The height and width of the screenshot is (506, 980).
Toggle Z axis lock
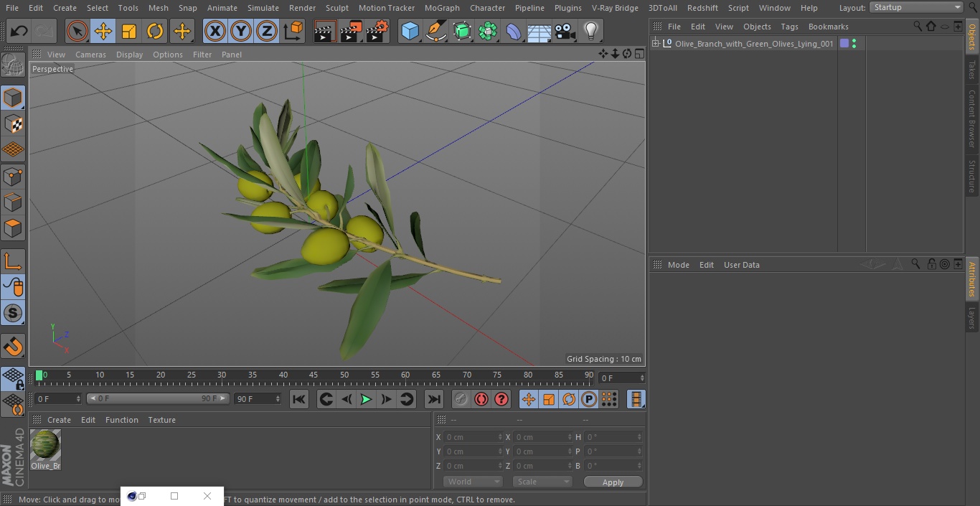(267, 32)
